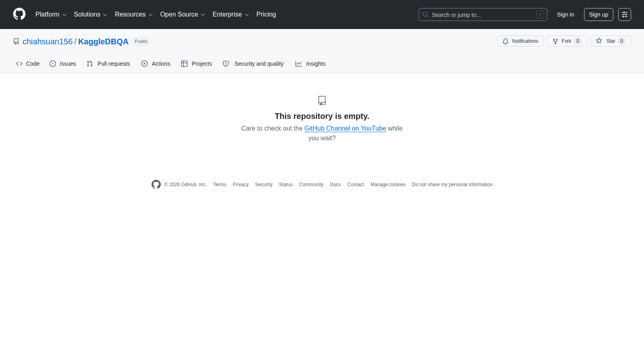Open the Security footer link
The image size is (644, 347).
coord(264,185)
